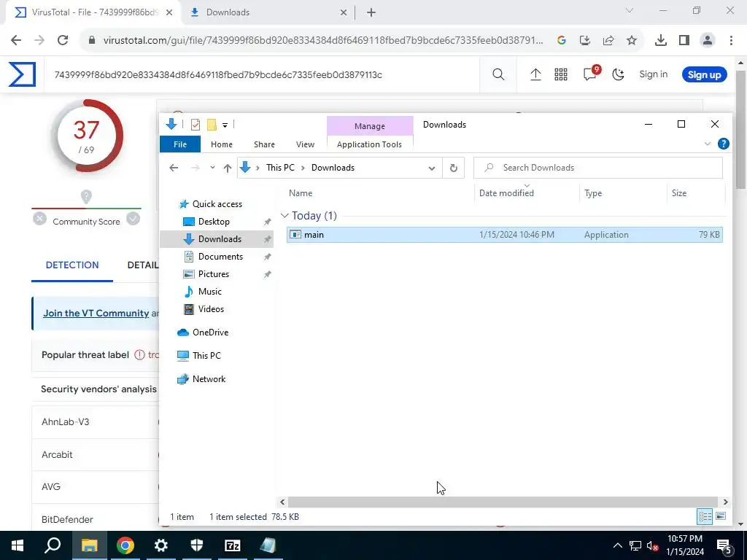Open Customize Quick Access Toolbar dropdown
Screen dimensions: 747x560
pyautogui.click(x=225, y=125)
